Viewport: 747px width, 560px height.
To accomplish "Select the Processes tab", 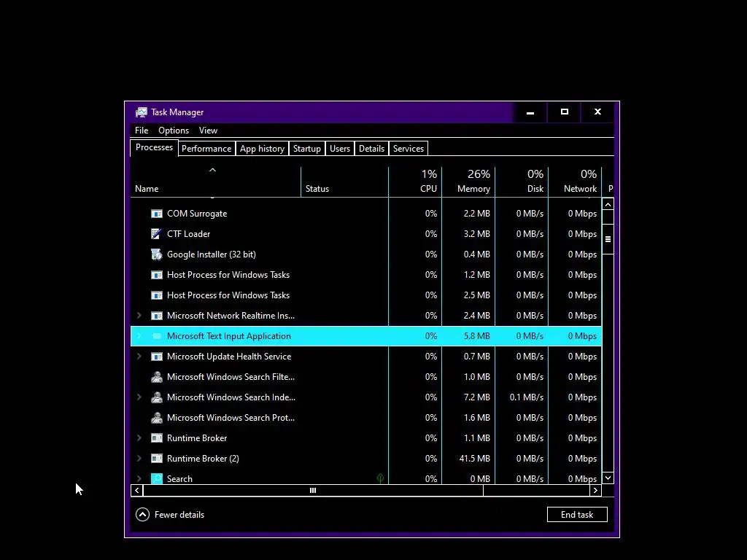I will [x=154, y=147].
